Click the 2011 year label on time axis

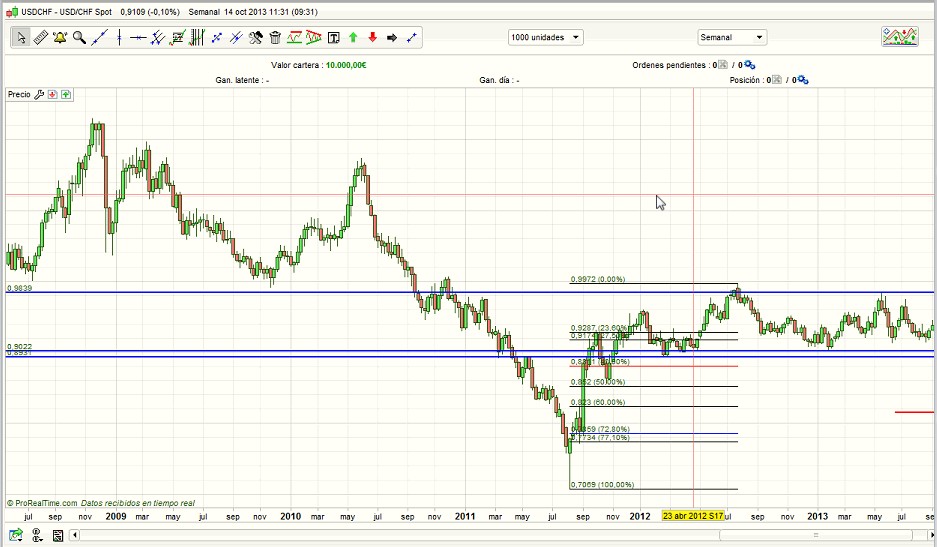pos(464,516)
